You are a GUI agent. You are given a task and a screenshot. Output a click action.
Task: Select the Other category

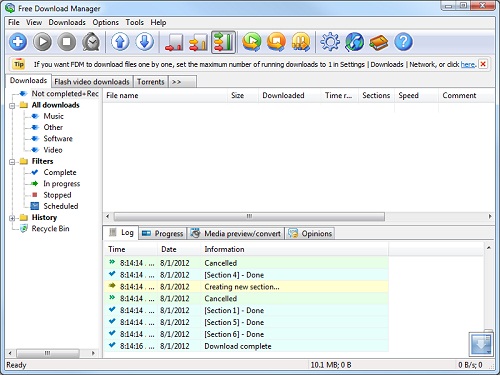click(53, 128)
